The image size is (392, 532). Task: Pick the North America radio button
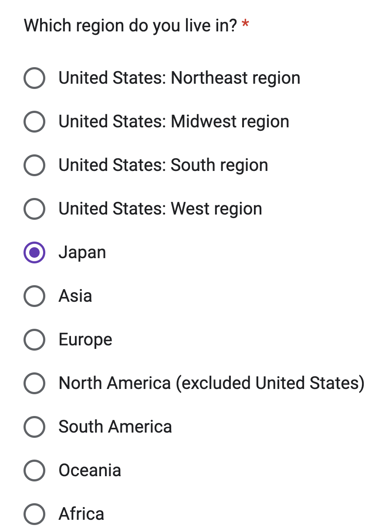pyautogui.click(x=34, y=384)
